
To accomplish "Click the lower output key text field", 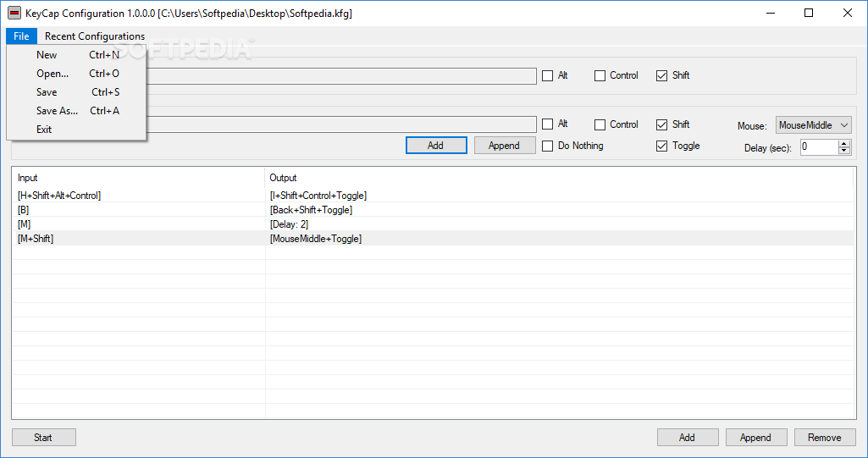I will 340,124.
